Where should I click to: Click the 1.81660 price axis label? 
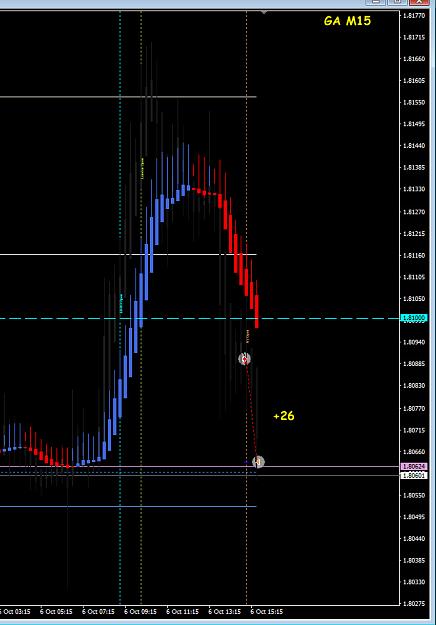click(x=414, y=59)
